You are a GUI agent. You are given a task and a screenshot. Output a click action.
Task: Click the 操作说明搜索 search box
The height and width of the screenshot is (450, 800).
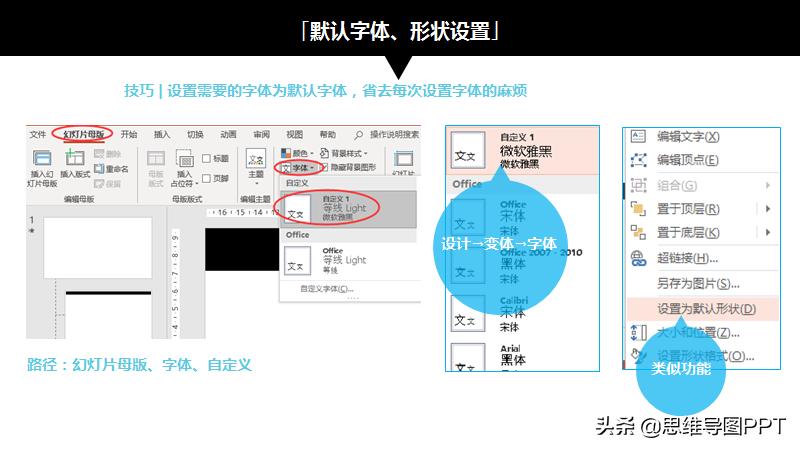coord(394,134)
